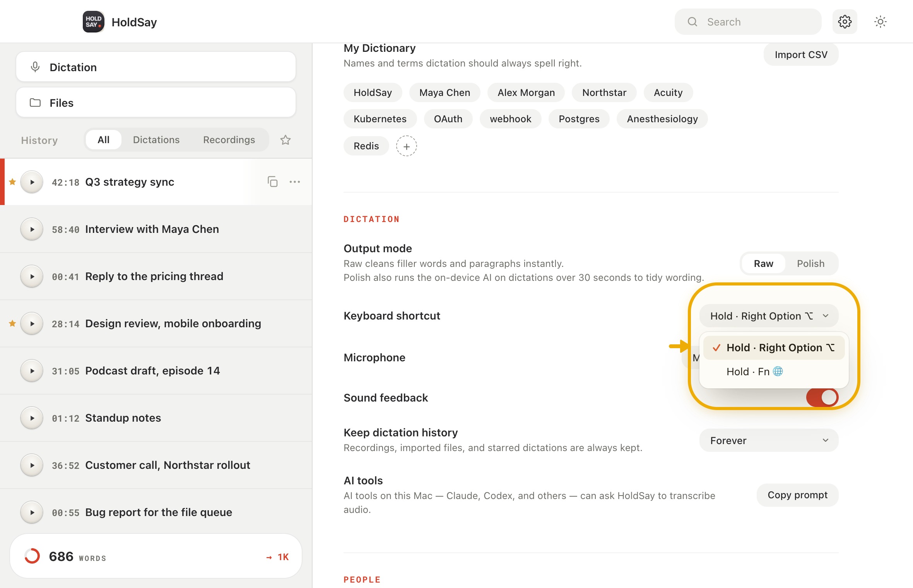This screenshot has height=588, width=913.
Task: Play Customer call, Northstar rollout
Action: tap(32, 465)
